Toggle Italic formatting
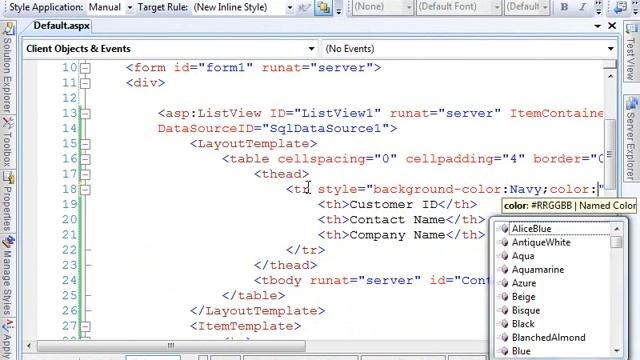640x360 pixels. (x=582, y=7)
